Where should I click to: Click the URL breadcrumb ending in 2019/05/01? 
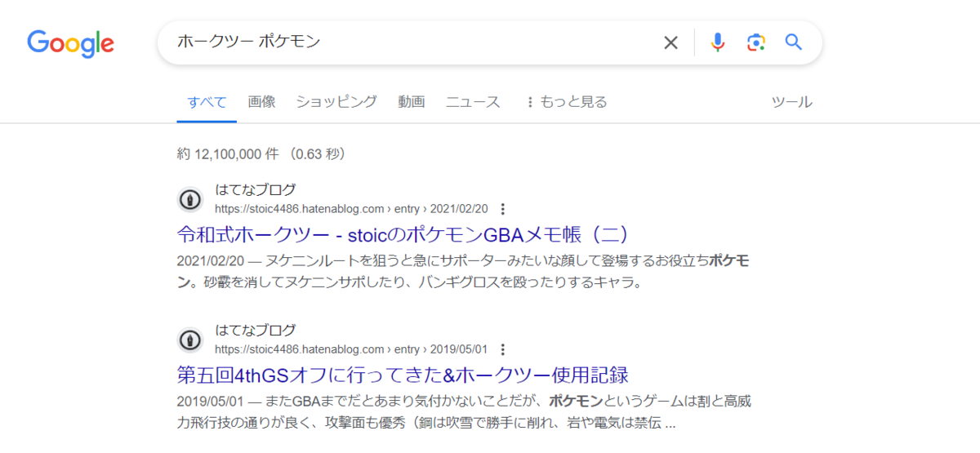[x=351, y=350]
